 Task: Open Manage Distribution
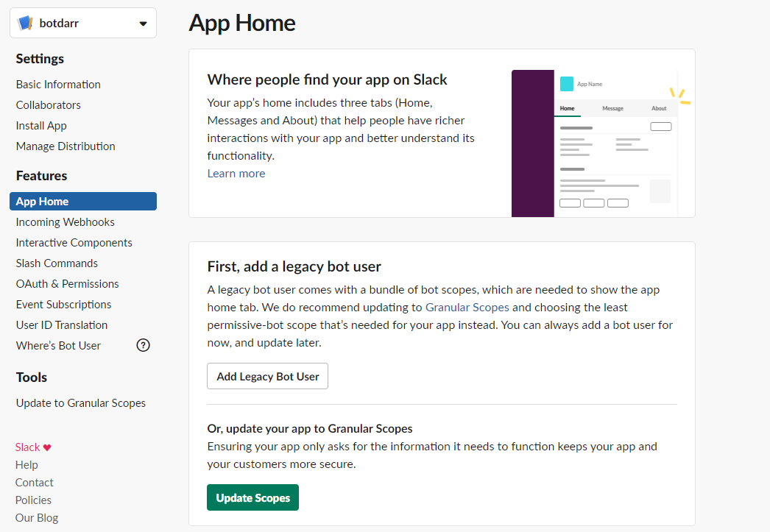(x=66, y=146)
